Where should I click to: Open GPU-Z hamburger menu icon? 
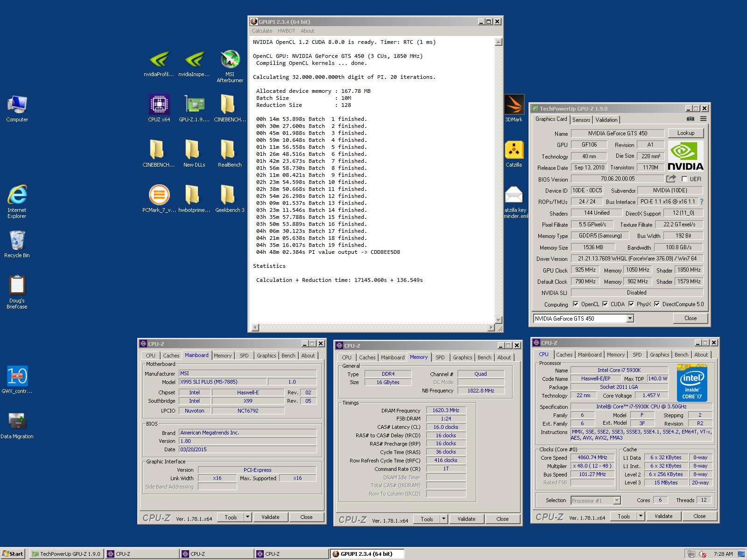coord(703,119)
